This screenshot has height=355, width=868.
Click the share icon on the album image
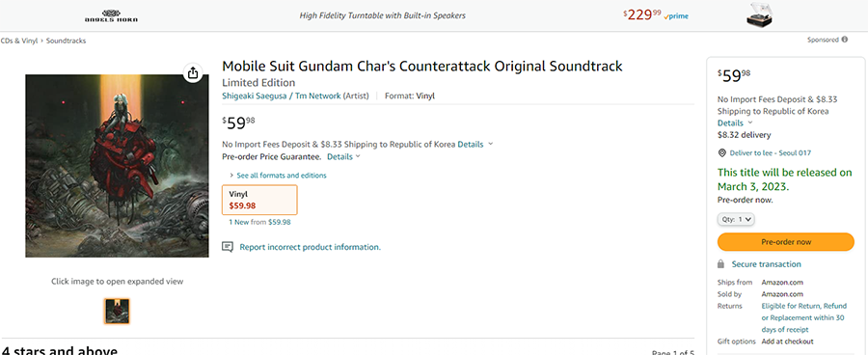pos(193,73)
